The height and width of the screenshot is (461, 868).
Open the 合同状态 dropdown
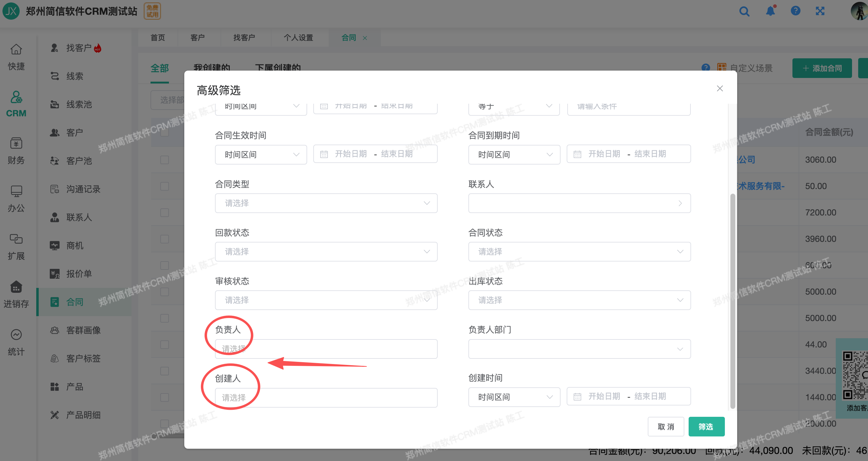coord(580,252)
